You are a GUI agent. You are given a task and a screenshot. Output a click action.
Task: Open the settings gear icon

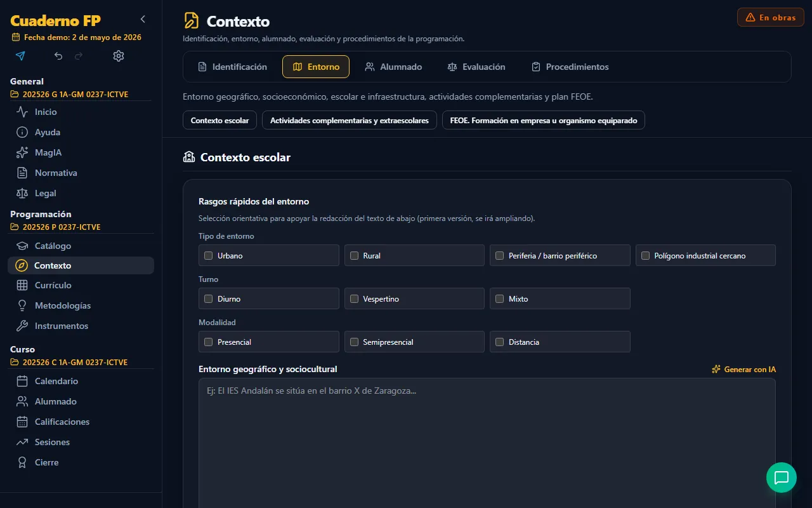[x=119, y=56]
